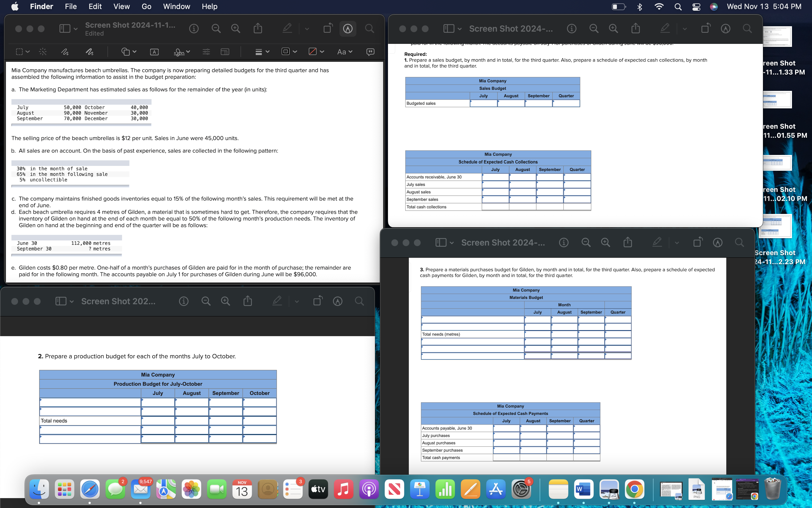Share from the Production Budget window
The width and height of the screenshot is (812, 508).
tap(248, 301)
